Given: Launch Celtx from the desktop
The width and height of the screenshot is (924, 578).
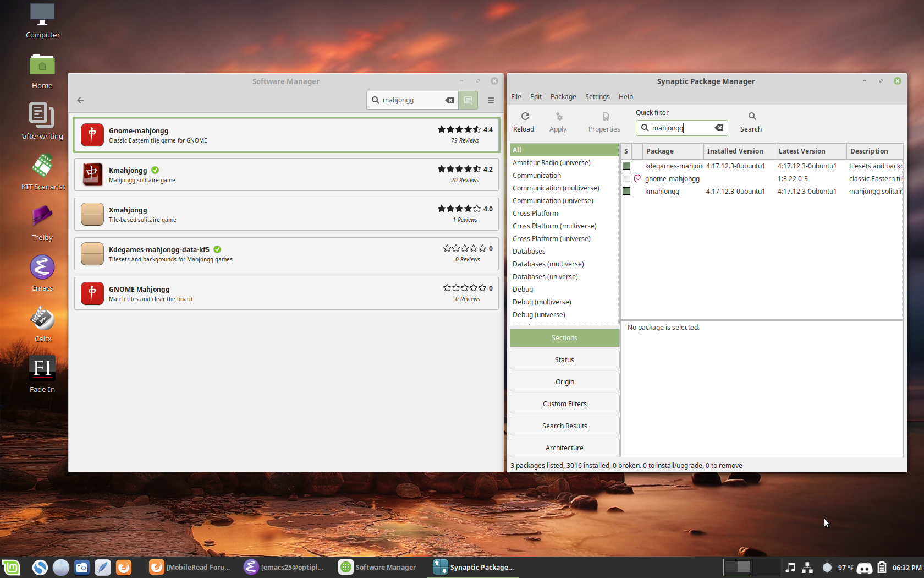Looking at the screenshot, I should tap(42, 324).
